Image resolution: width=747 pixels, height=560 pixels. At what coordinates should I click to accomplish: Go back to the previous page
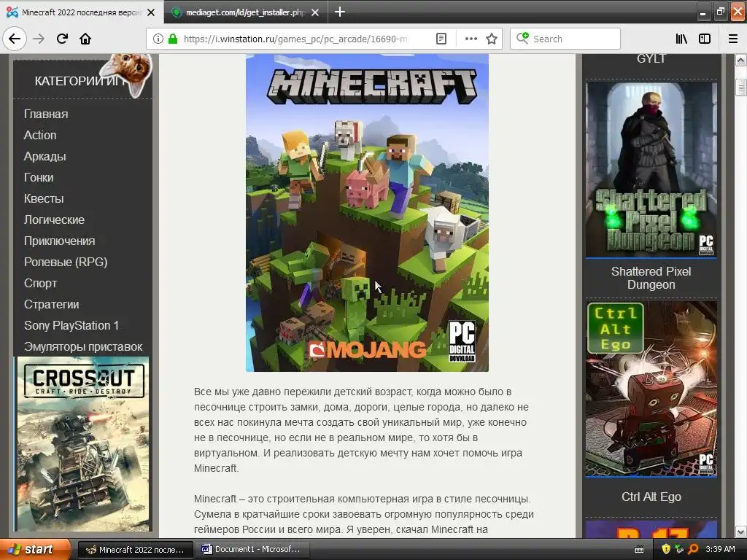click(x=15, y=39)
